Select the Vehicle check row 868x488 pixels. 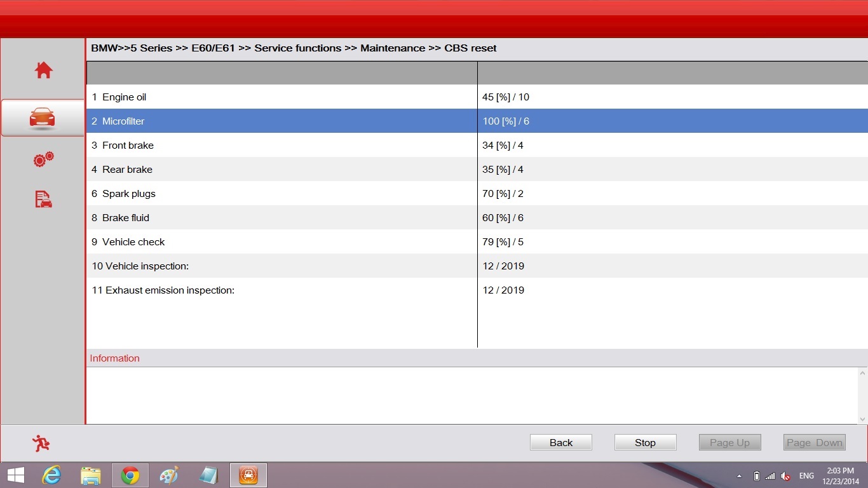477,241
